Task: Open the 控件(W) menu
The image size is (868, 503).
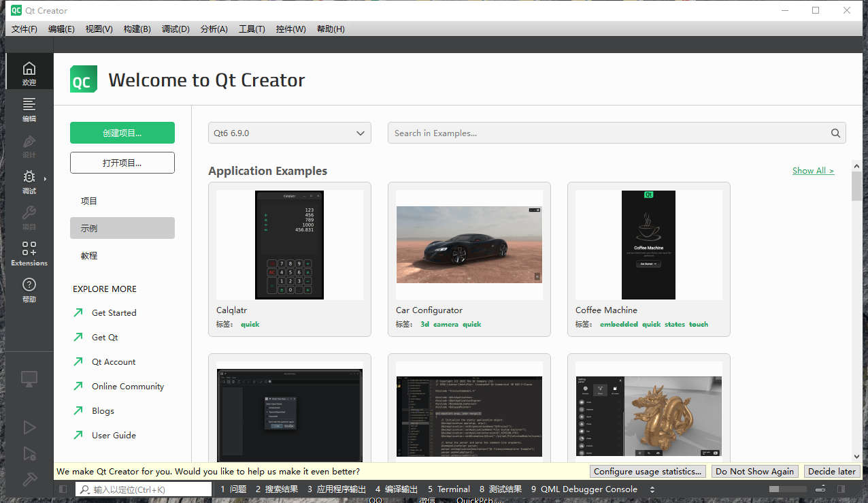Action: (291, 29)
